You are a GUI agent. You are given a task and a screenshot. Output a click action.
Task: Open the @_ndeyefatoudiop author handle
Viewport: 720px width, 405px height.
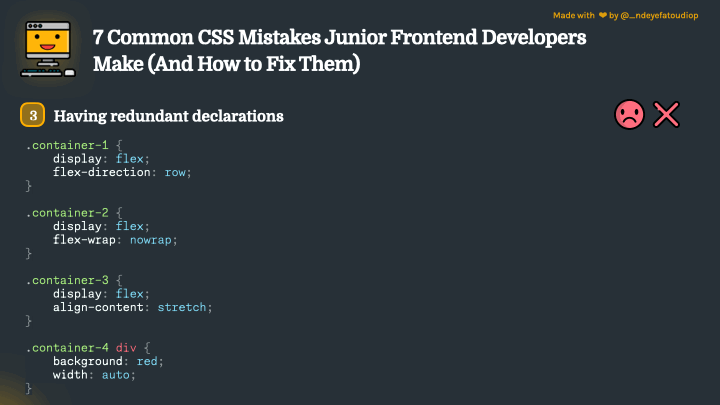(x=659, y=15)
